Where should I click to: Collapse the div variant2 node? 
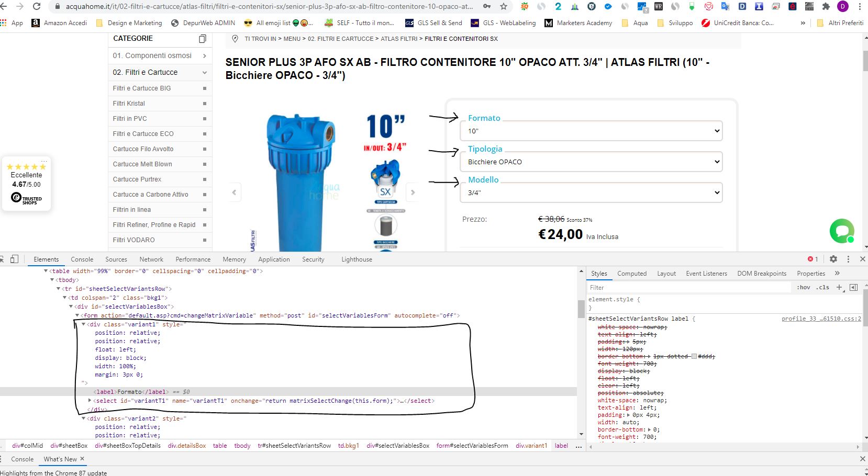click(83, 418)
